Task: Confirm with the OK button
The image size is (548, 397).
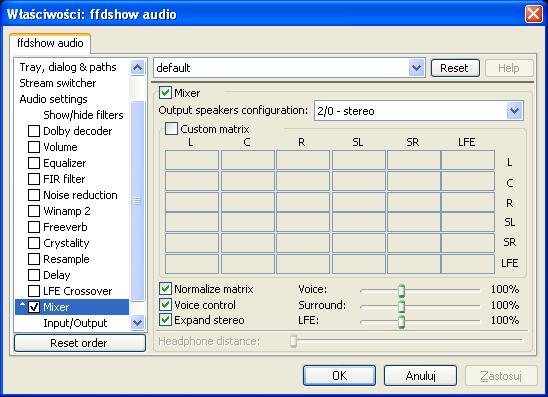Action: point(339,376)
